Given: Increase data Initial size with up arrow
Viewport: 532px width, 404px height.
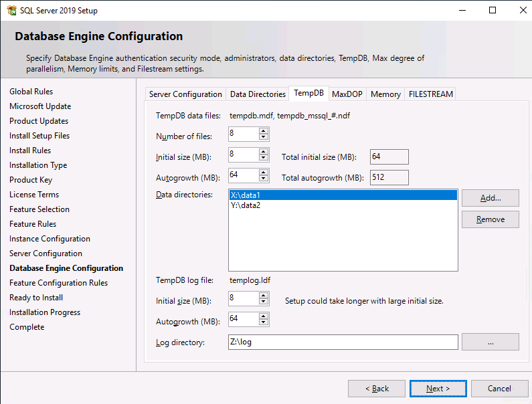Looking at the screenshot, I should (264, 151).
